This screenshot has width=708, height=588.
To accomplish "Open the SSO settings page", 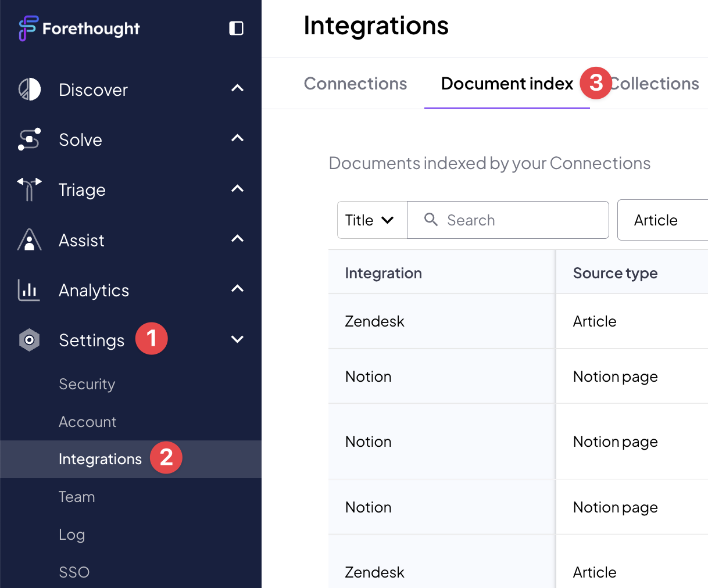I will (x=74, y=572).
